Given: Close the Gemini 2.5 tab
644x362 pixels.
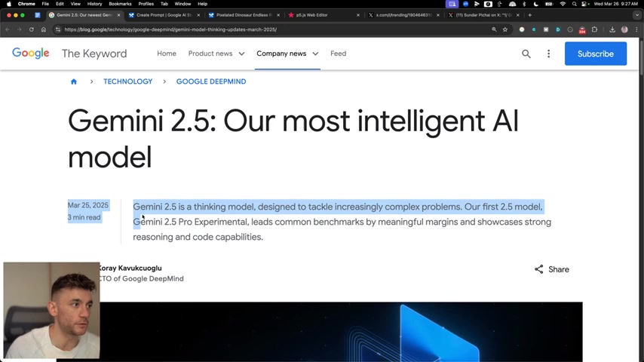Looking at the screenshot, I should [x=118, y=15].
